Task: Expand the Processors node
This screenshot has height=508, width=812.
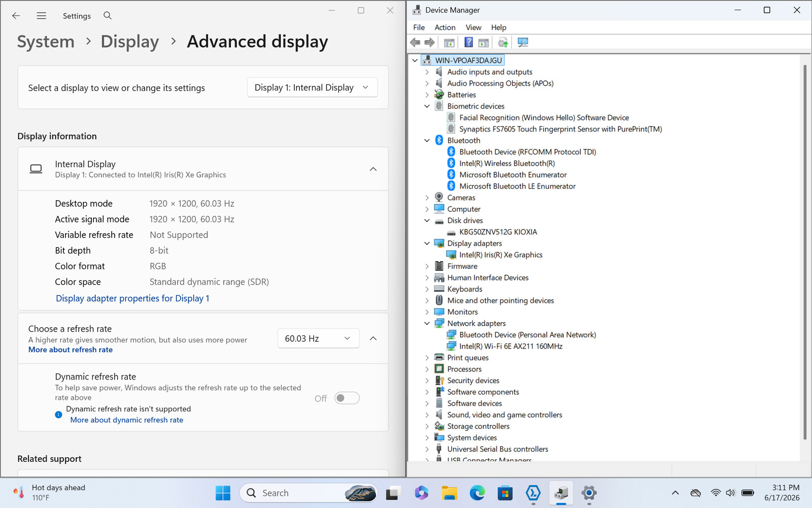Action: pyautogui.click(x=427, y=369)
